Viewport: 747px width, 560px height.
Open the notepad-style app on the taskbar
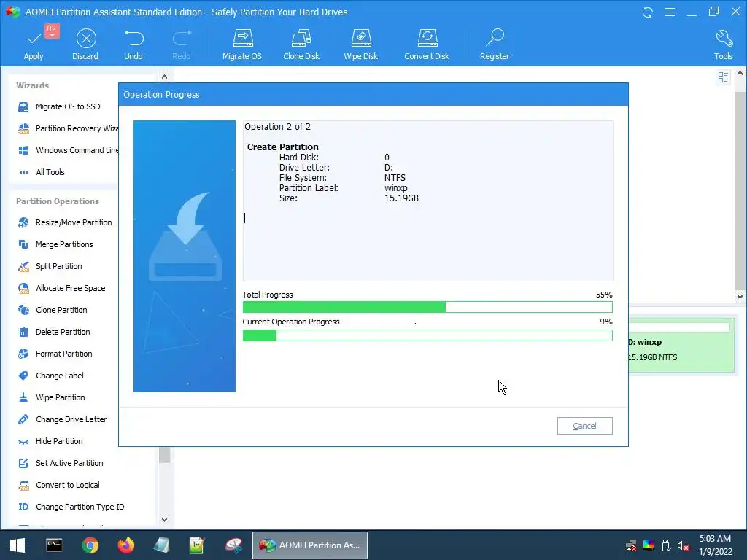(x=161, y=545)
